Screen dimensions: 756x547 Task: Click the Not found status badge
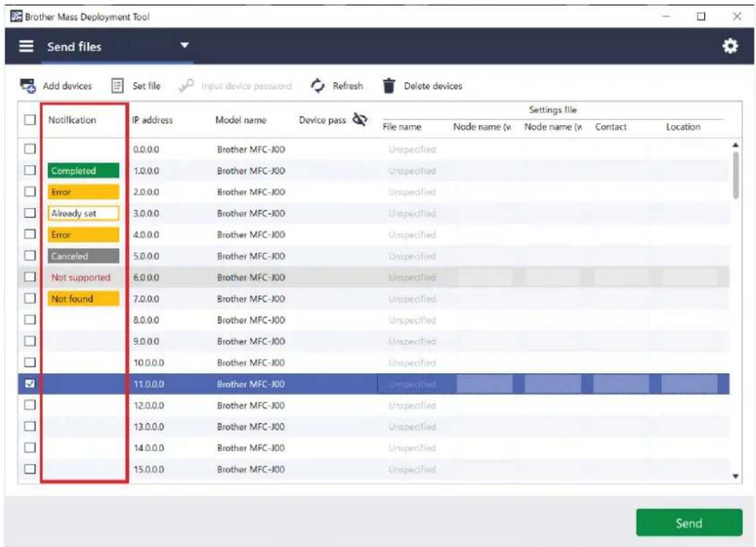point(84,299)
